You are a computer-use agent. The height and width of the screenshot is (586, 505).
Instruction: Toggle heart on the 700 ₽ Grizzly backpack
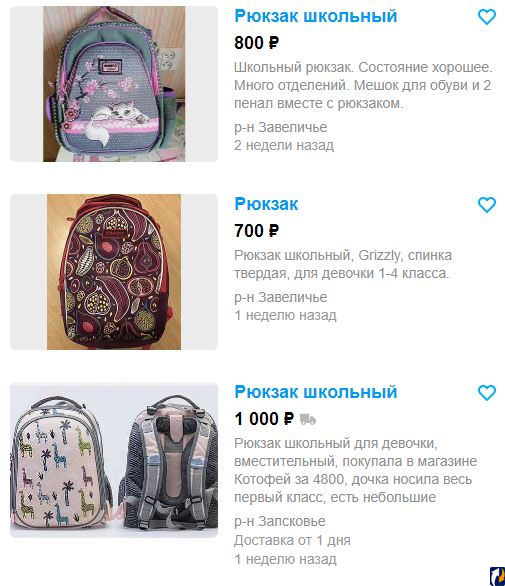[487, 205]
